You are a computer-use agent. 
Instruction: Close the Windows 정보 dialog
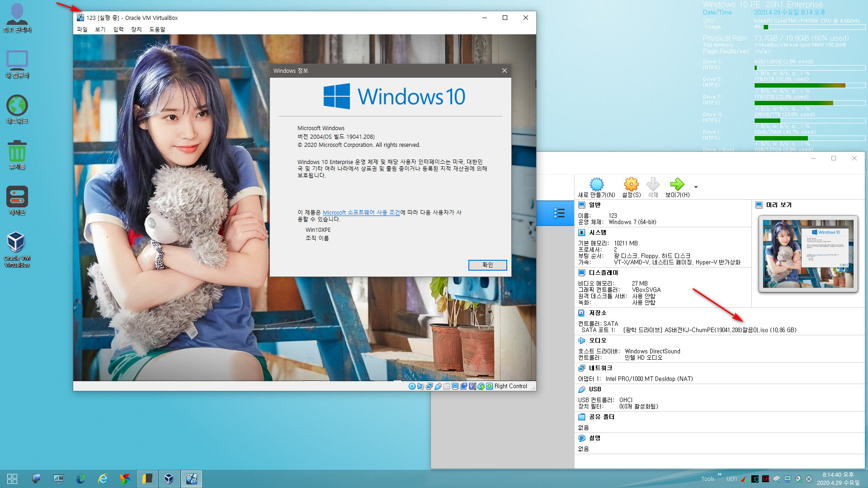click(x=505, y=70)
